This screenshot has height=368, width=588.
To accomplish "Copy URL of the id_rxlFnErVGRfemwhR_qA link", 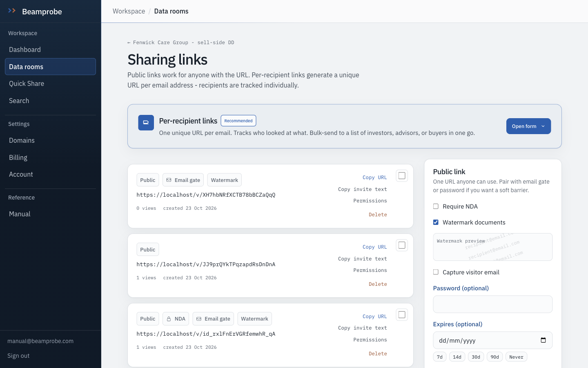I will (x=374, y=316).
